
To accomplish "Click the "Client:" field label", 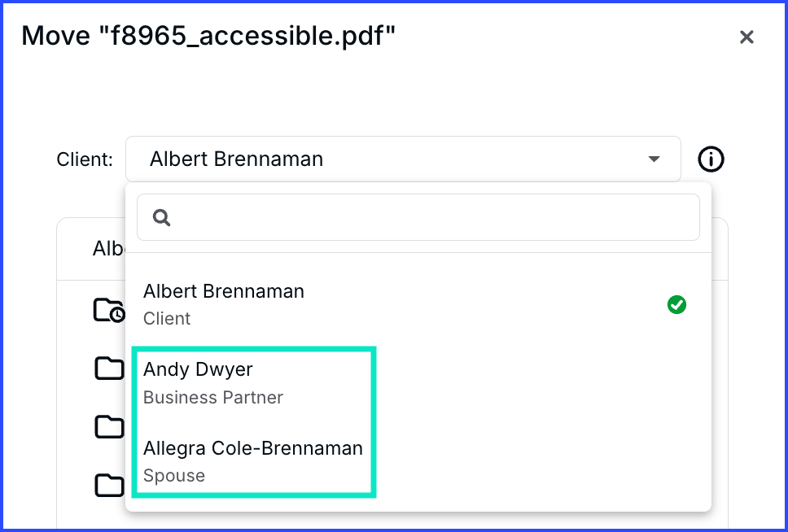I will pos(85,159).
